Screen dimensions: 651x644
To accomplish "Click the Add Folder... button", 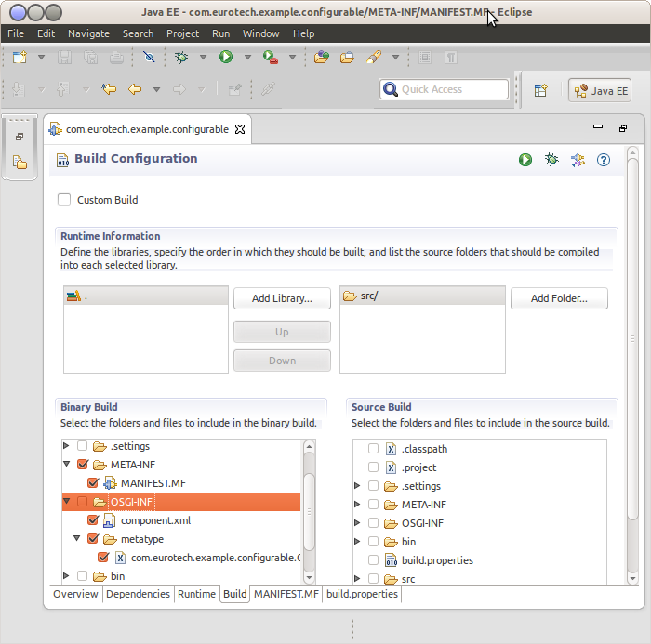I will 559,298.
